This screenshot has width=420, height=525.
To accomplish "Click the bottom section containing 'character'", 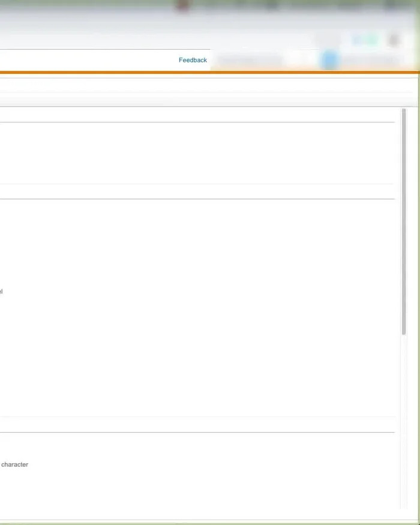I will coord(198,474).
